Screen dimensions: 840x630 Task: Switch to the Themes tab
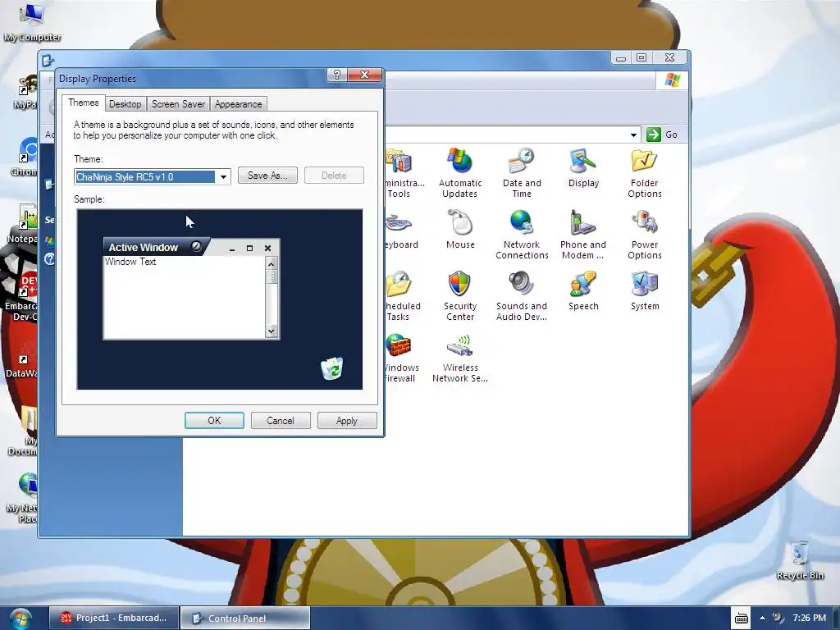[83, 103]
